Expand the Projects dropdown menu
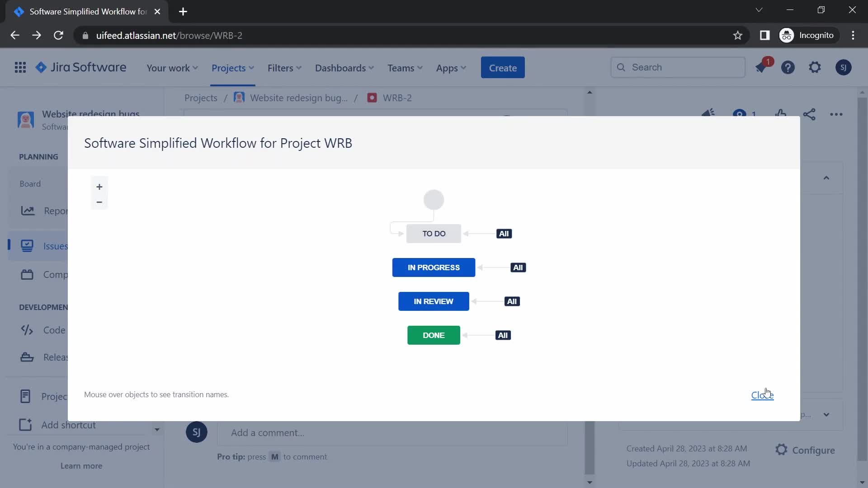Viewport: 868px width, 488px height. click(x=232, y=67)
